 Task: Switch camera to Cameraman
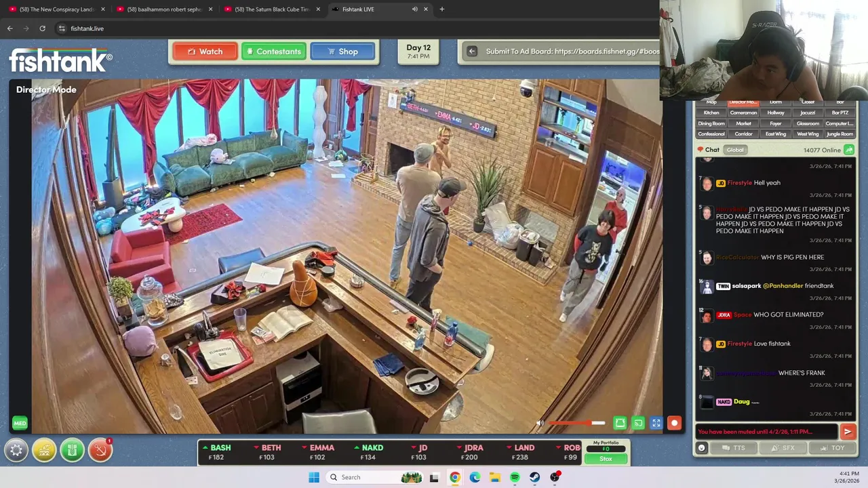[x=743, y=113]
